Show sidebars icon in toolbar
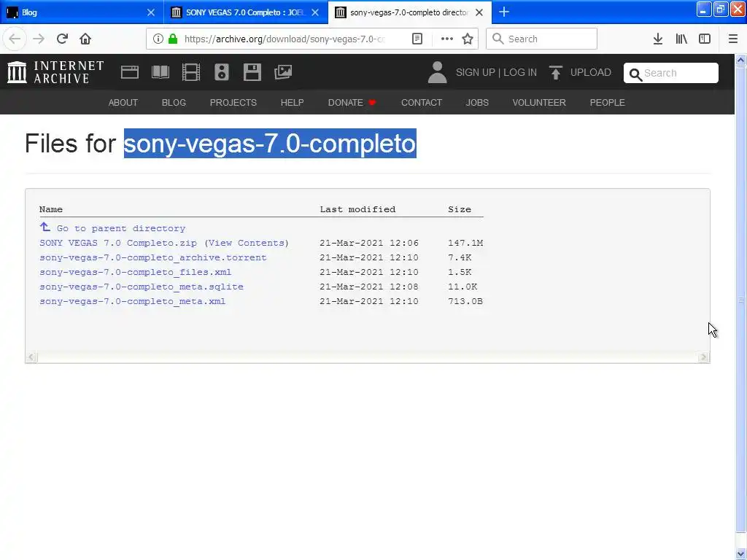 (x=705, y=39)
